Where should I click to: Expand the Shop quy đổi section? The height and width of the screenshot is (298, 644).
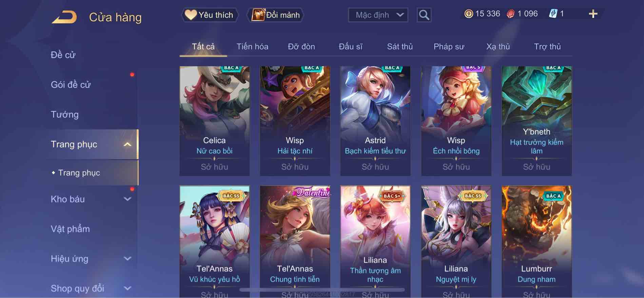pos(127,288)
